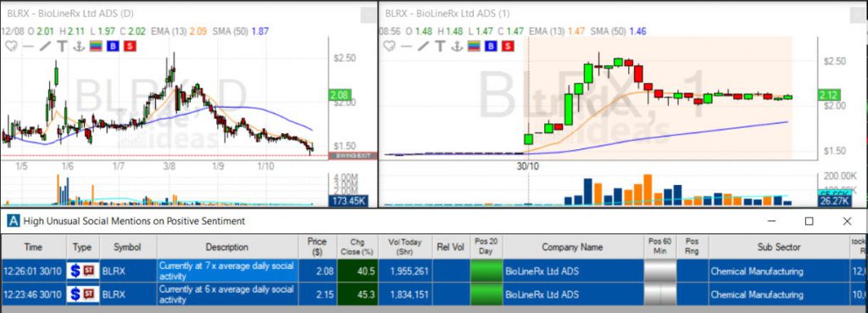This screenshot has height=313, width=868.
Task: Select horizontal line tool in 1-minute chart
Action: (406, 47)
